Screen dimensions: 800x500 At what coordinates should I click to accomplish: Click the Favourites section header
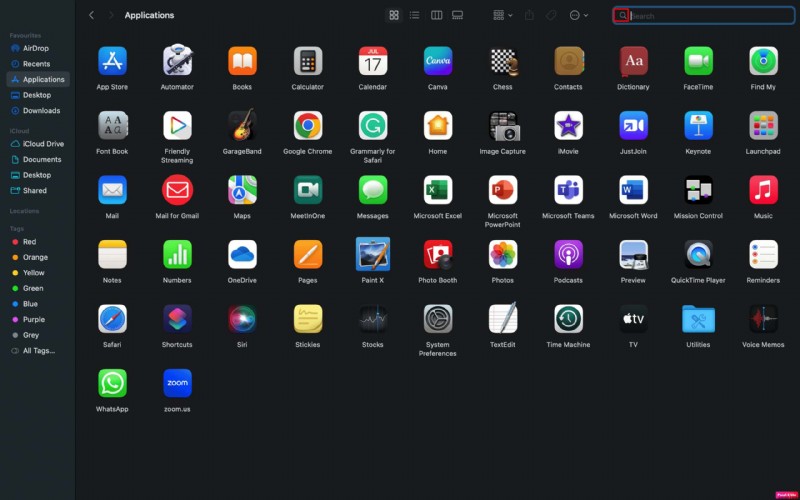tap(25, 35)
